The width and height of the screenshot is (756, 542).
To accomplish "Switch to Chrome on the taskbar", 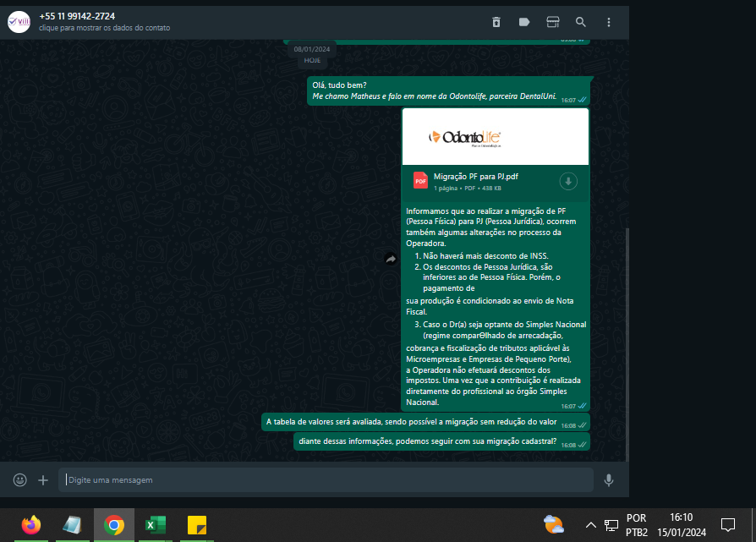I will 114,524.
